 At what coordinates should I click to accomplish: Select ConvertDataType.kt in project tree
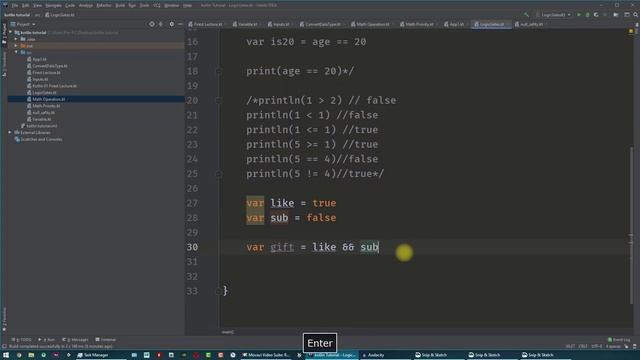click(50, 66)
